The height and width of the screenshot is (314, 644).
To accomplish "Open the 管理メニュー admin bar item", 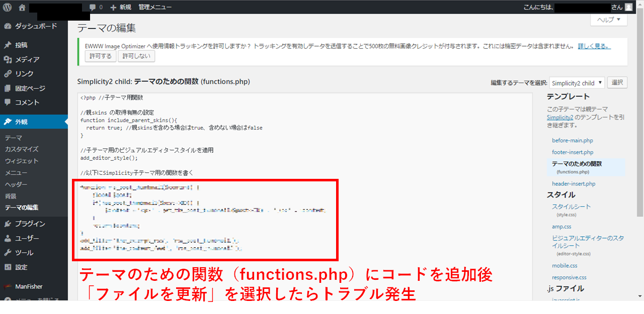I will point(155,7).
